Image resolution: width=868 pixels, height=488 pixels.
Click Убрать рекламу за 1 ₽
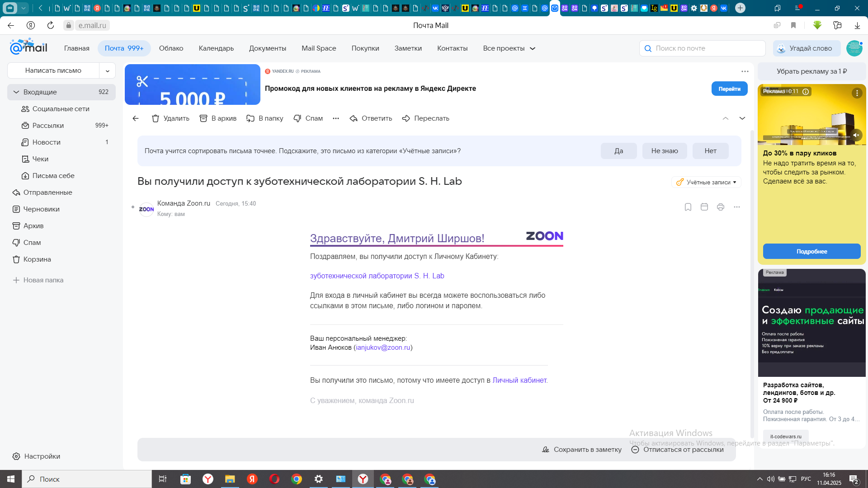point(812,71)
